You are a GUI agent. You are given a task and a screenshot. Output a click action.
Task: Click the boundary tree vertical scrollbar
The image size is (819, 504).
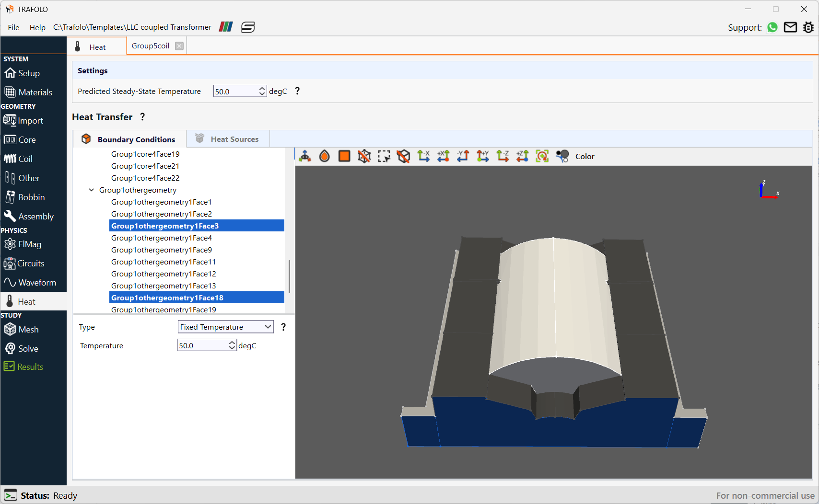coord(289,276)
